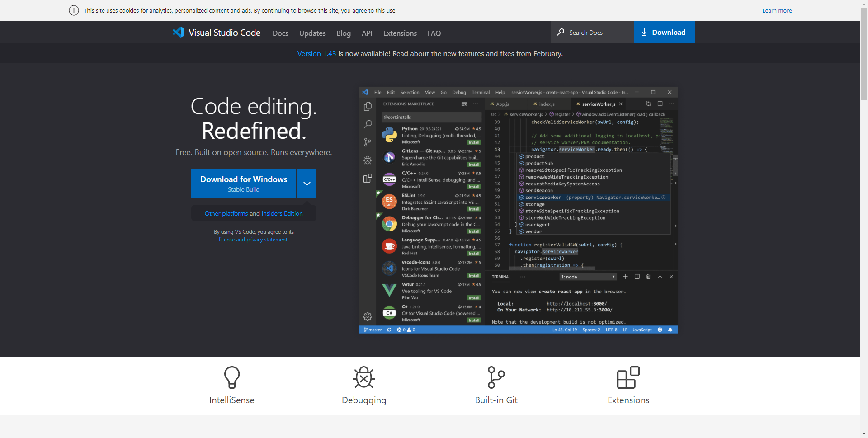
Task: Select Explorer icon in screenshot activity bar
Action: pos(368,107)
